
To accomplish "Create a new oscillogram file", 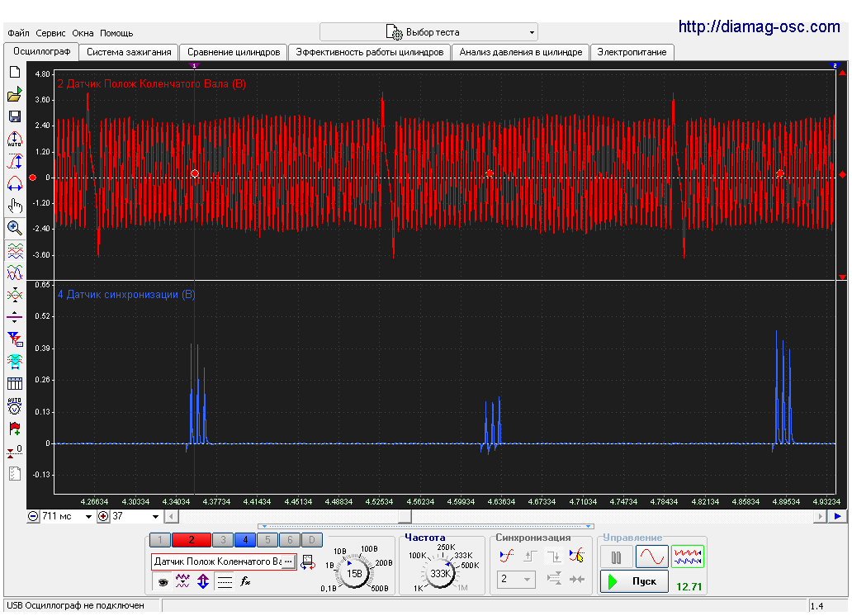I will point(15,73).
